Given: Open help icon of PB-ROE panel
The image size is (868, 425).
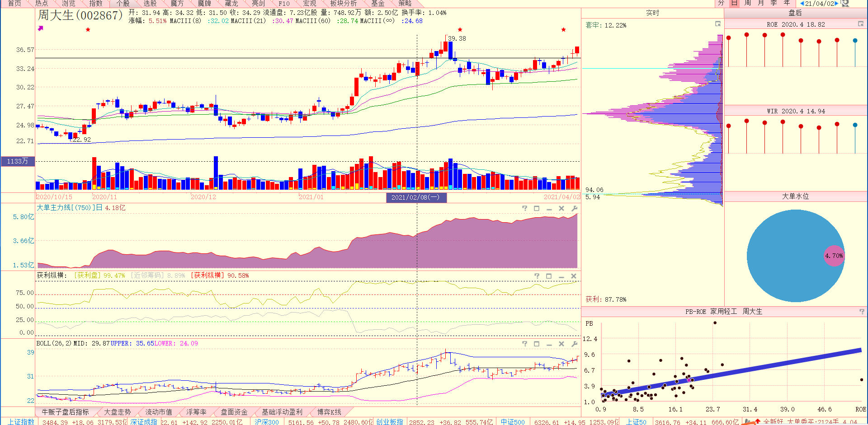Looking at the screenshot, I should coord(862,312).
